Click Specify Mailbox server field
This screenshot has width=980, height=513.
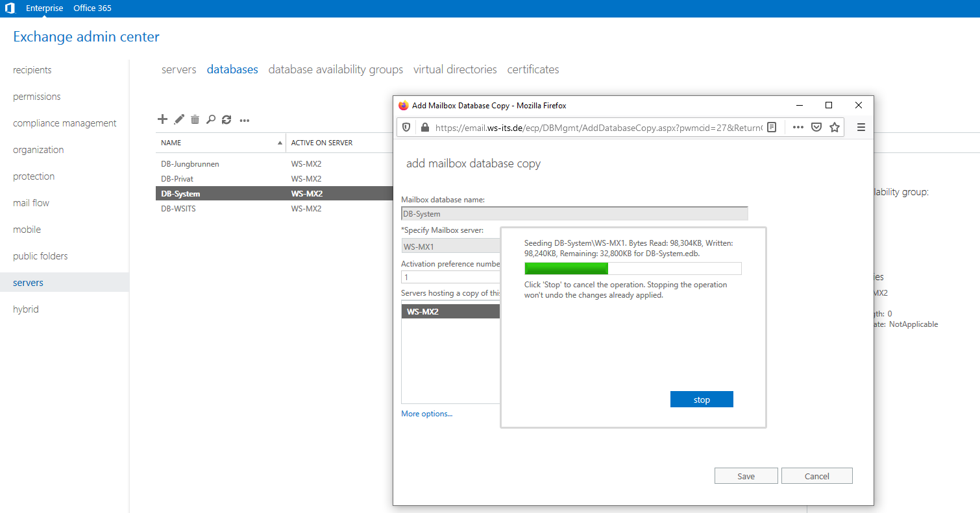point(450,246)
